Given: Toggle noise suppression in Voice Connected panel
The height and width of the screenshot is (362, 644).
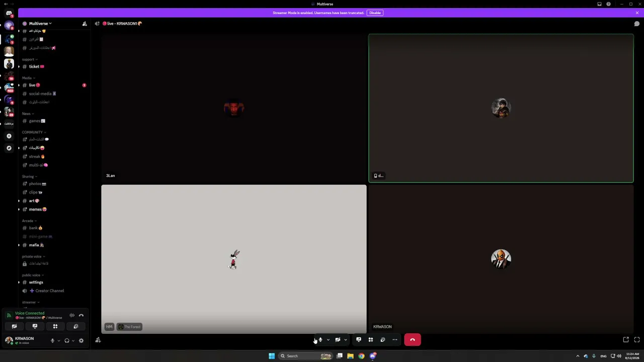Looking at the screenshot, I should (72, 315).
